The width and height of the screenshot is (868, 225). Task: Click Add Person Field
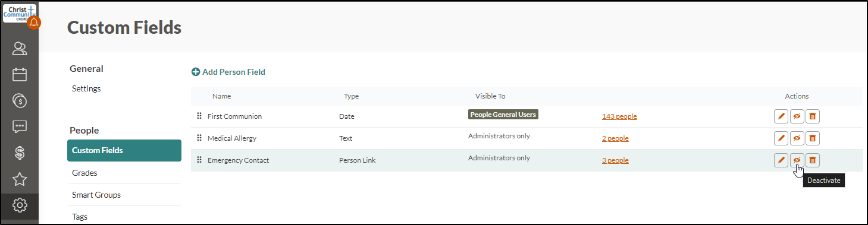click(x=228, y=72)
